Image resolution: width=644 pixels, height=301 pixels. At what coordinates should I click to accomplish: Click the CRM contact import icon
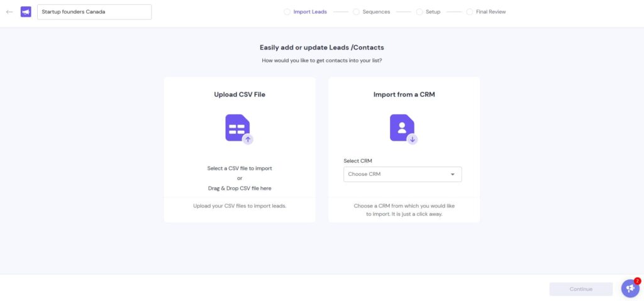pos(403,129)
